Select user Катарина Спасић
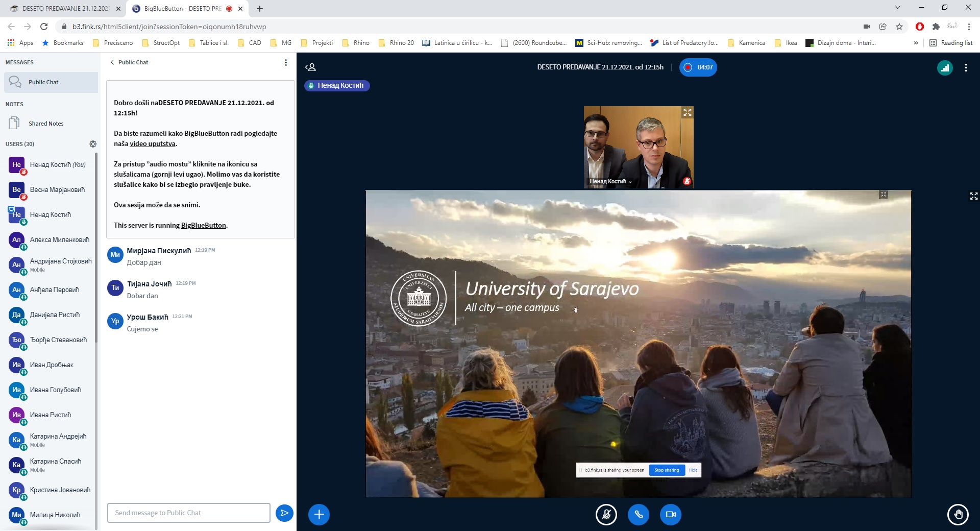980x531 pixels. (x=50, y=465)
